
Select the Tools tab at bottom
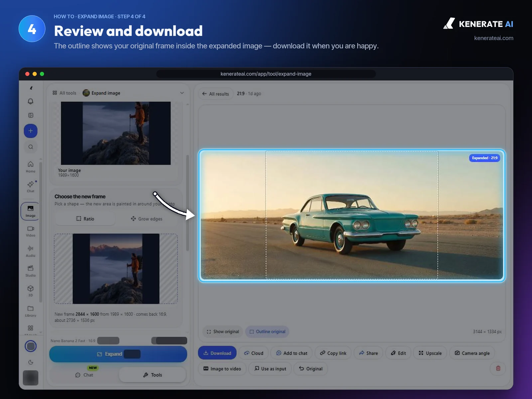click(153, 375)
